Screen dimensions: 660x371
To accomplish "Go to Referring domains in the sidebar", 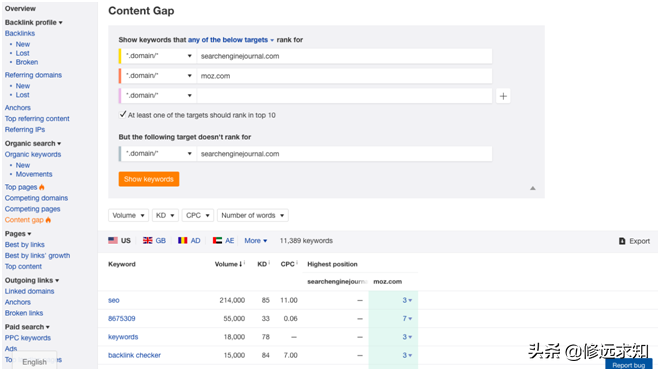I will coord(33,75).
